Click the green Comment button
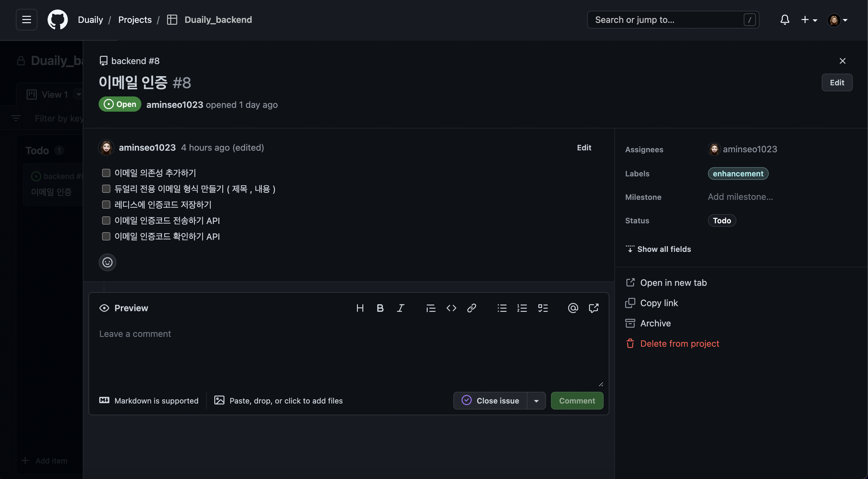Image resolution: width=868 pixels, height=479 pixels. click(577, 401)
